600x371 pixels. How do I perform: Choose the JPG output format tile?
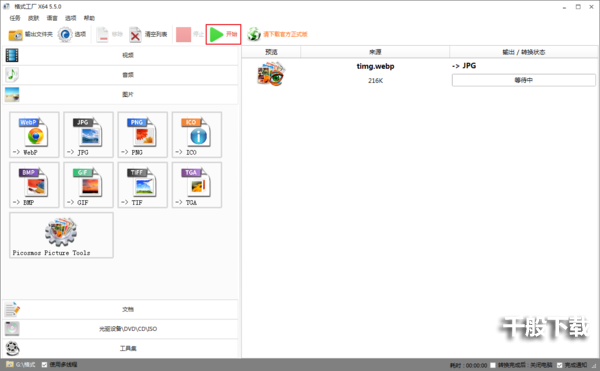point(88,135)
